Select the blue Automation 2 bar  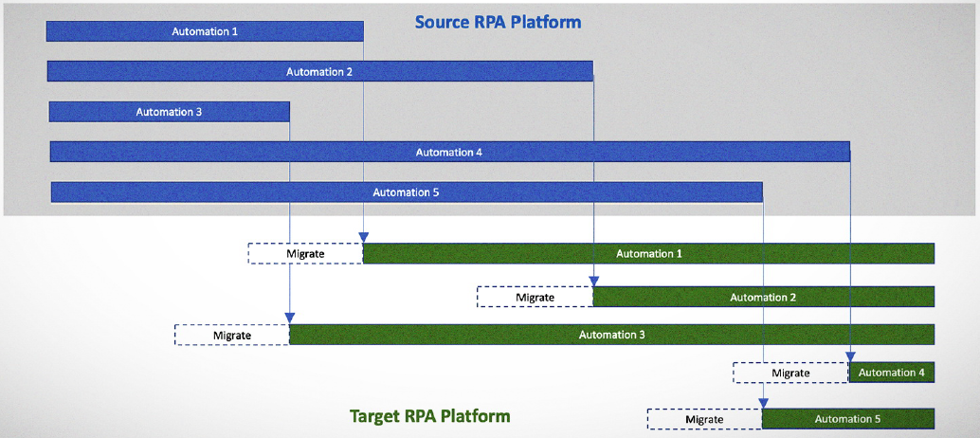point(319,71)
